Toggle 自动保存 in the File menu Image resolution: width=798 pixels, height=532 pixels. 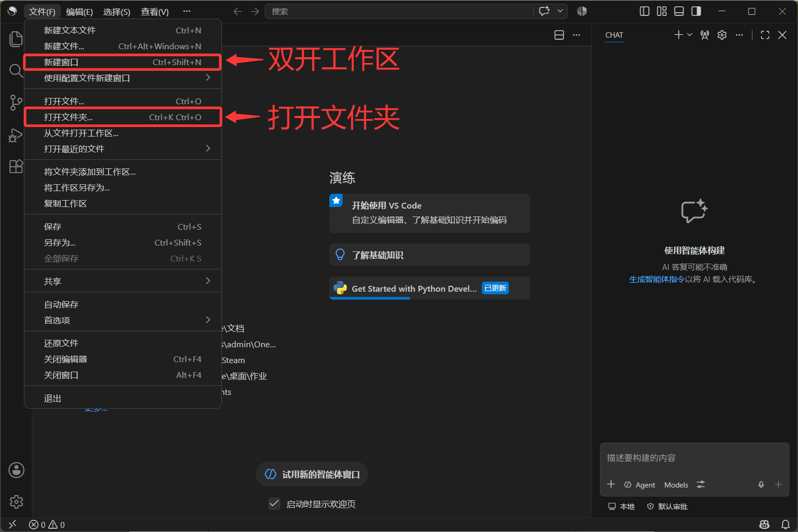pyautogui.click(x=123, y=304)
